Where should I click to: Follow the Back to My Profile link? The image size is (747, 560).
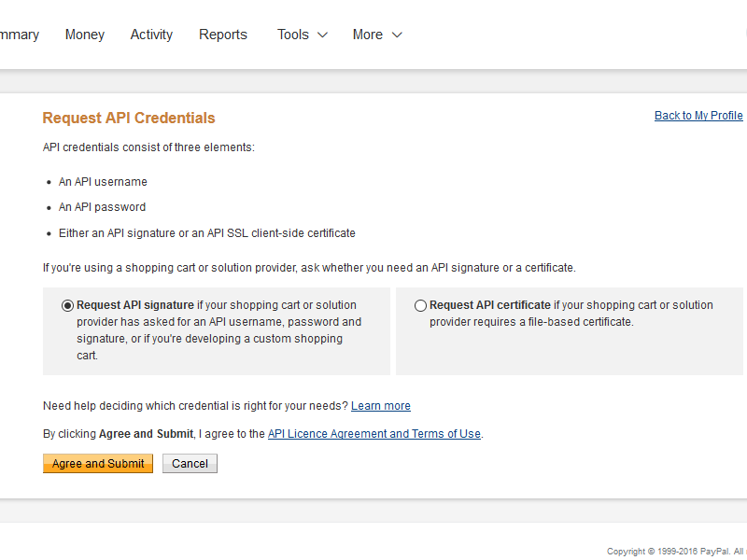tap(698, 116)
